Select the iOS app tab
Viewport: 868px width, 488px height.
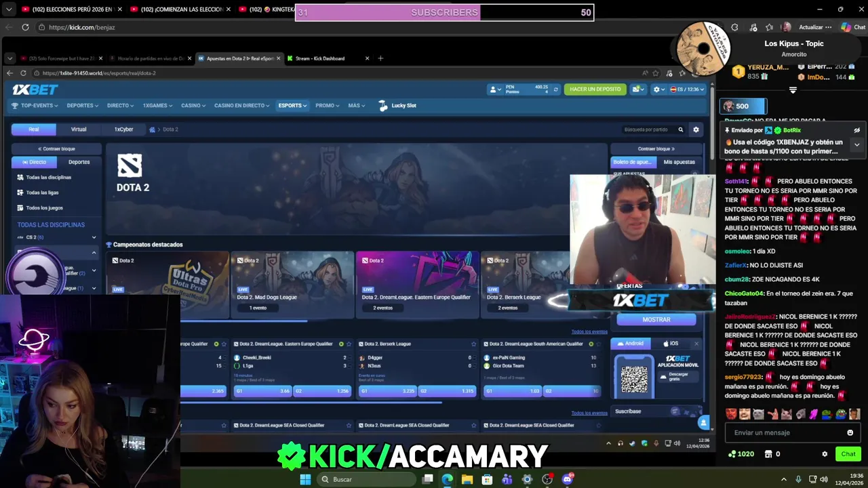tap(670, 344)
